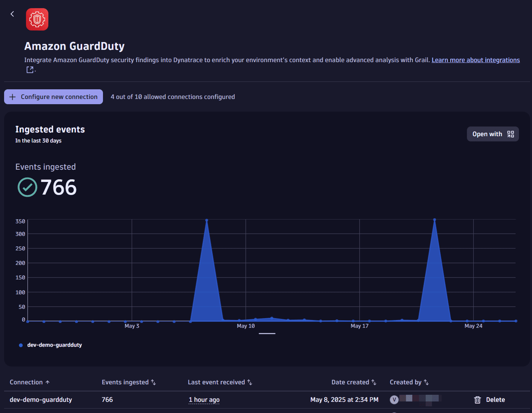The height and width of the screenshot is (413, 532).
Task: Click 'In the last 30 days' subtitle
Action: (x=38, y=141)
